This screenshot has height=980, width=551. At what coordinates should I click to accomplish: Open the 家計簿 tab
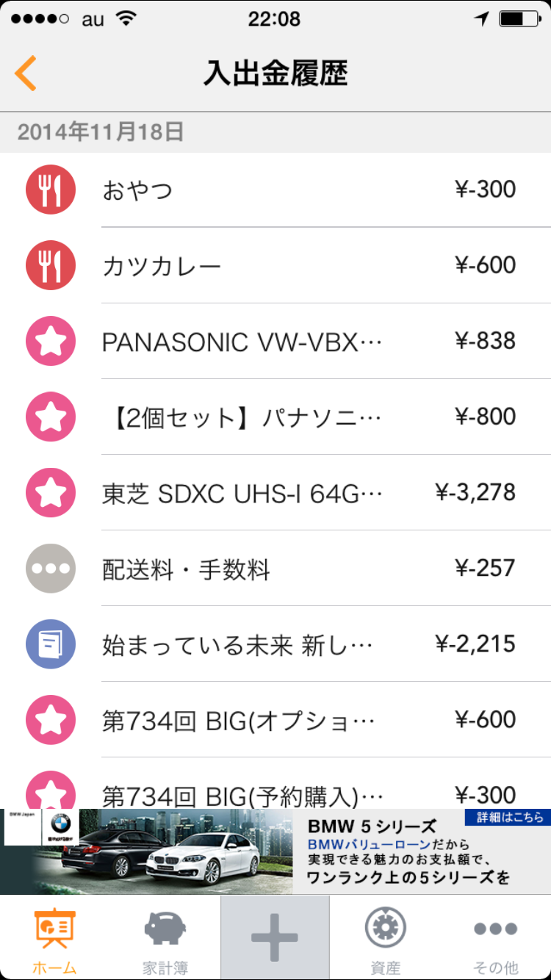[x=165, y=938]
